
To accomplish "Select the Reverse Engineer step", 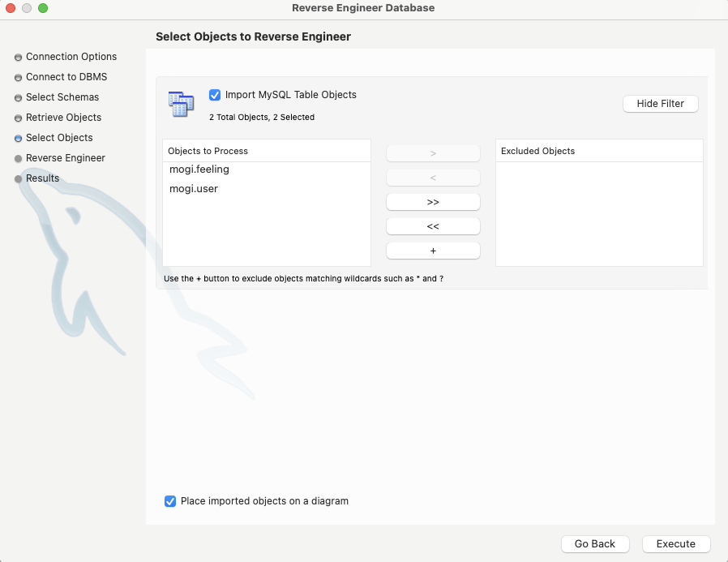I will [60, 158].
